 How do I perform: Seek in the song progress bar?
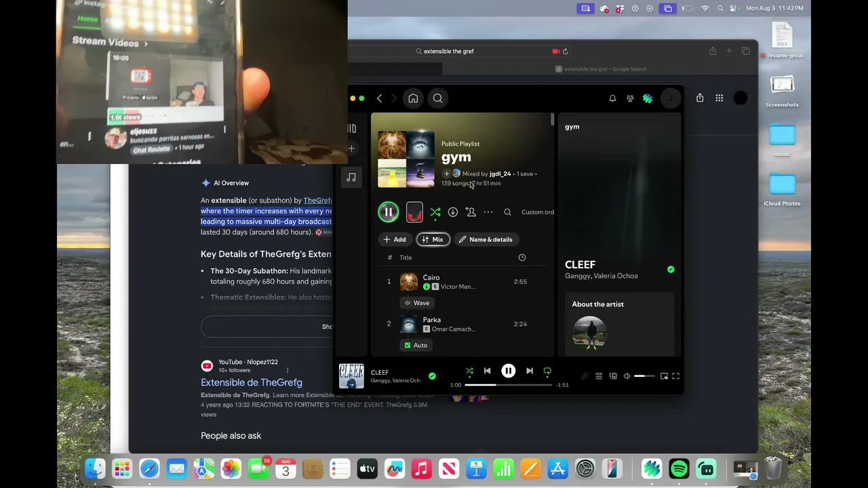(x=509, y=385)
